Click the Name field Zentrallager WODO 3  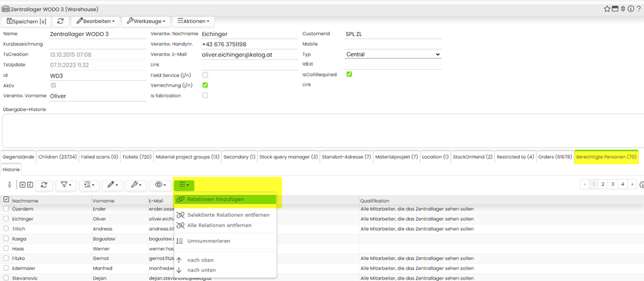tap(97, 34)
